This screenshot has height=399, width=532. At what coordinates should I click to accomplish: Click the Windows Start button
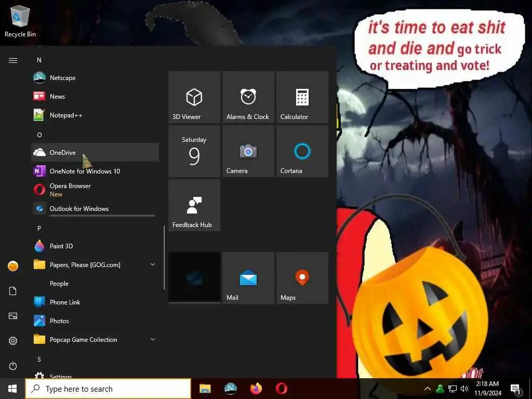click(12, 389)
